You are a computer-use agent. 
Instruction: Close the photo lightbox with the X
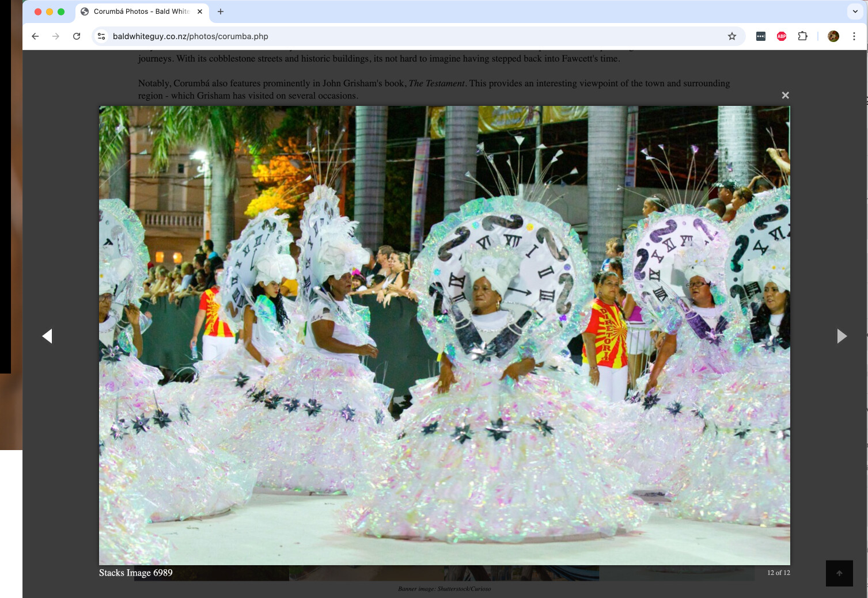click(785, 96)
